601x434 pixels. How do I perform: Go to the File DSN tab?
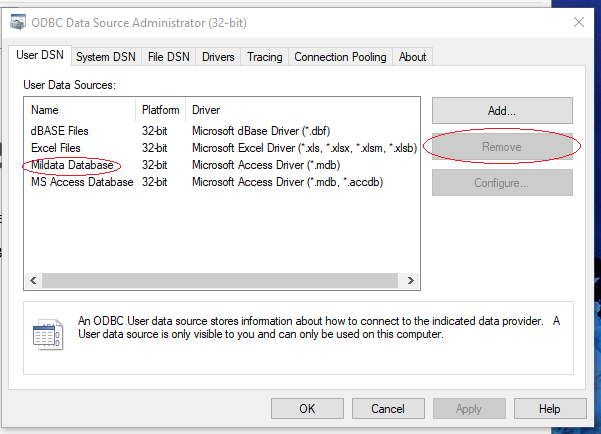(169, 57)
